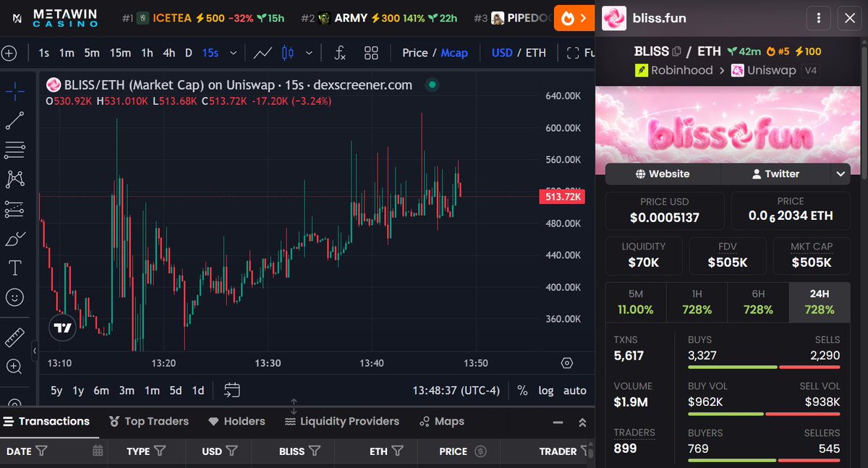Set chart denomination to USD
Viewport: 868px width, 468px height.
coord(502,53)
